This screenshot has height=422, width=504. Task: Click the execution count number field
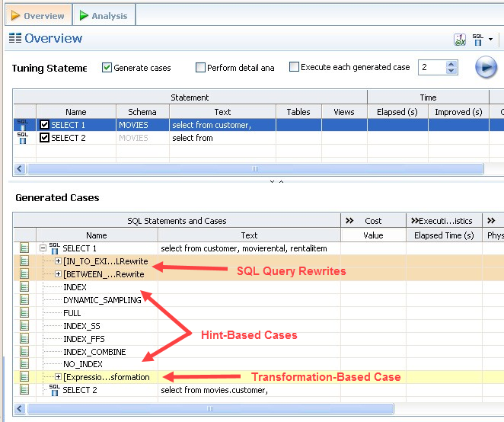pyautogui.click(x=431, y=68)
